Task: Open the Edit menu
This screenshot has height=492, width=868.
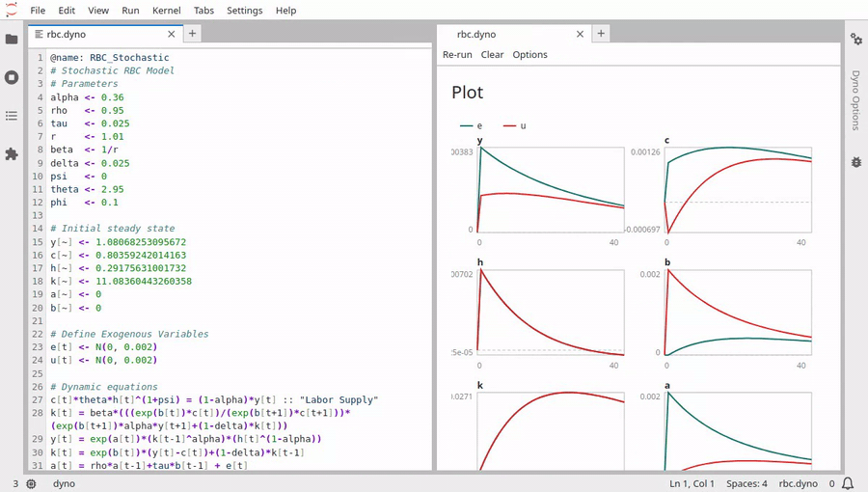Action: 67,11
